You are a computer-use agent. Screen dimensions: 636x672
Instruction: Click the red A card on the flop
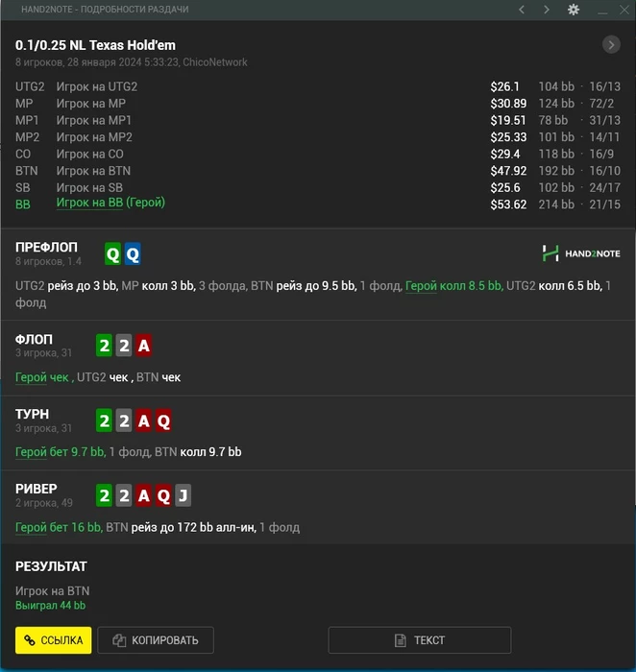(144, 346)
